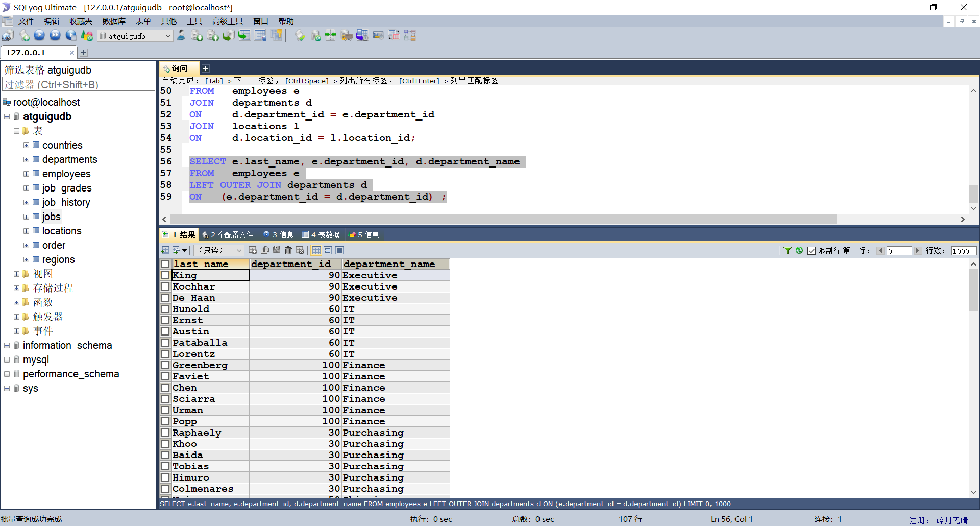
Task: Switch result to form view icon
Action: [x=328, y=250]
